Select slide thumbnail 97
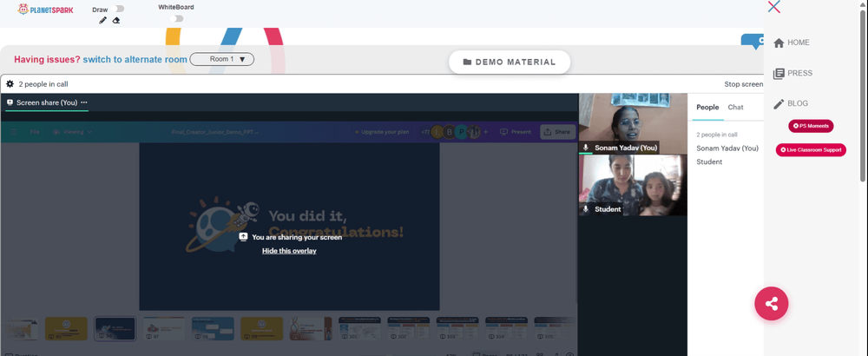The image size is (868, 356). (164, 328)
